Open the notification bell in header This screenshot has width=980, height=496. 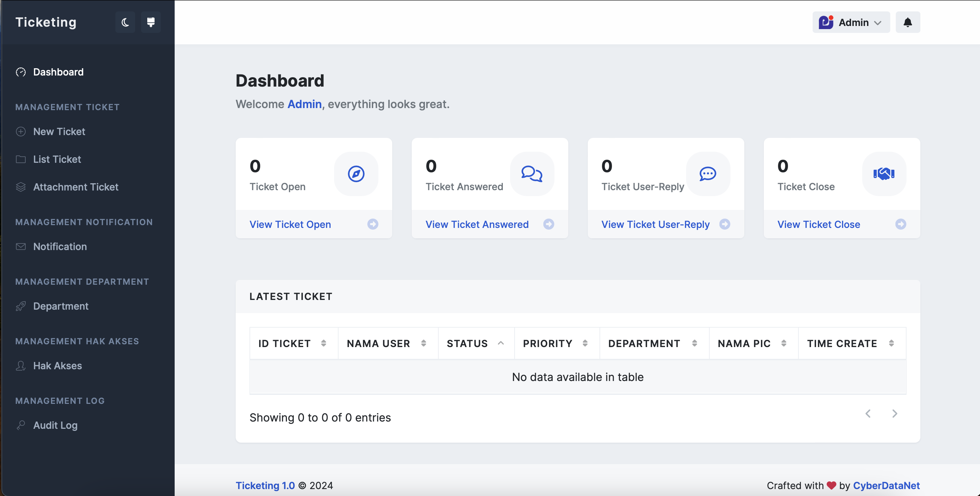(x=907, y=23)
